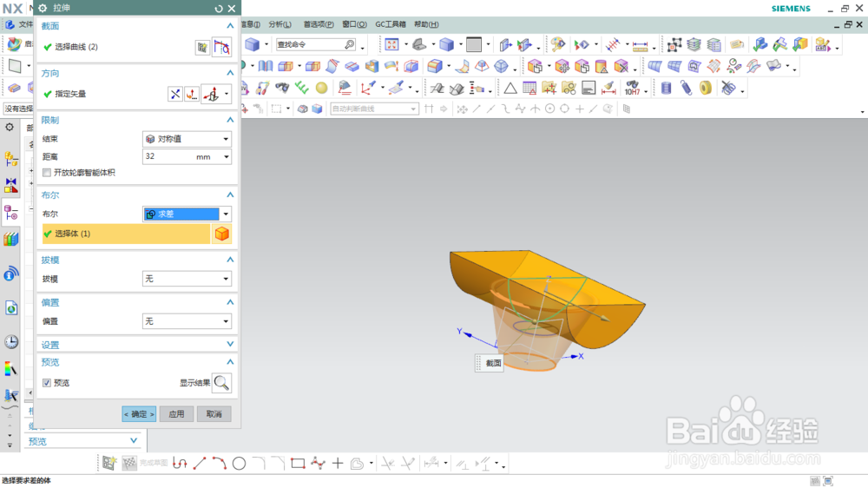Select the Rectangle sketch tool in bottom toolbar

298,463
